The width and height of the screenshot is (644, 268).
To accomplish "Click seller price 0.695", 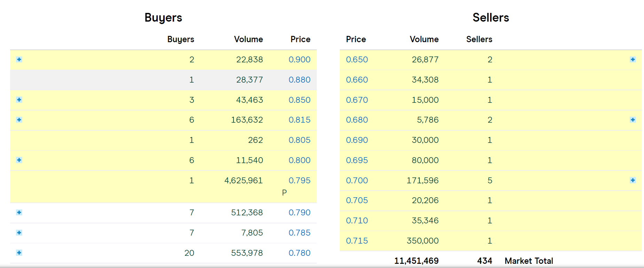I will (357, 160).
